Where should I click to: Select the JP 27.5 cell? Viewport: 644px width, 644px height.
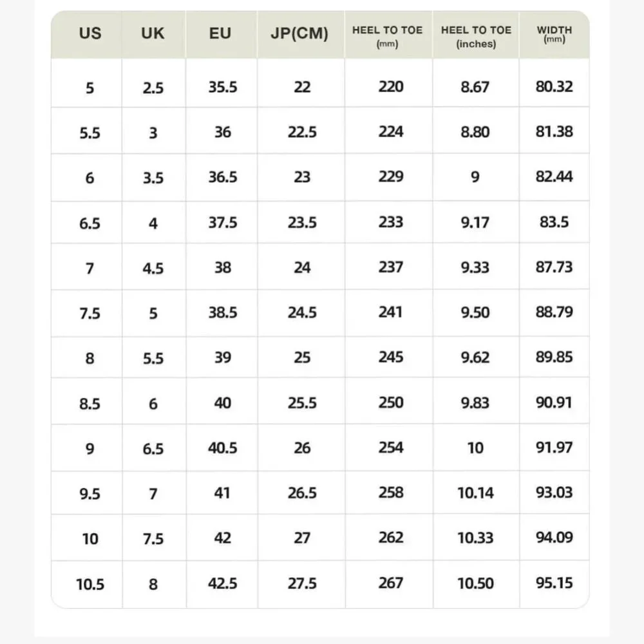(x=302, y=583)
